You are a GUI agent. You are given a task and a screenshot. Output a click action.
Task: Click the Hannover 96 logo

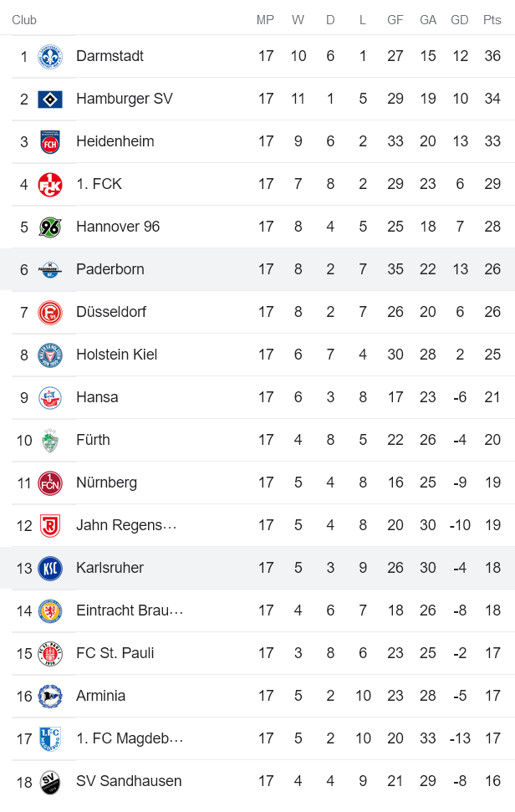(49, 226)
